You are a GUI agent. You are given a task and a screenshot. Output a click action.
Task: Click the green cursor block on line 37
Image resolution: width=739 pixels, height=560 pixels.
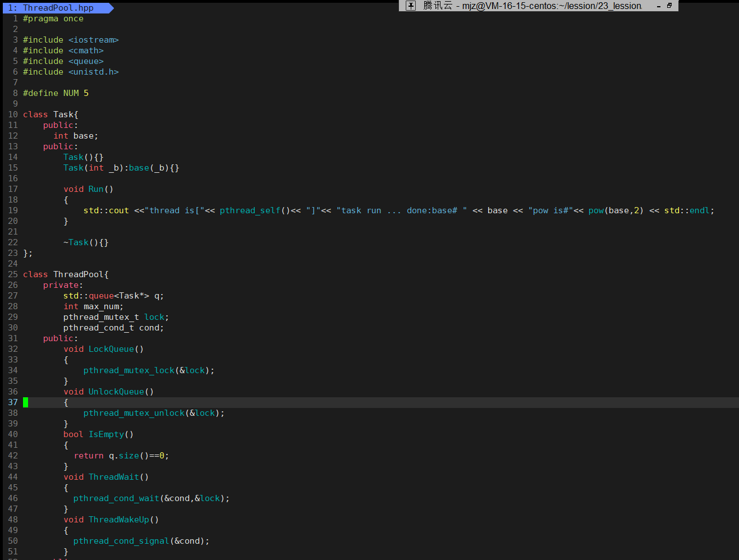point(25,402)
